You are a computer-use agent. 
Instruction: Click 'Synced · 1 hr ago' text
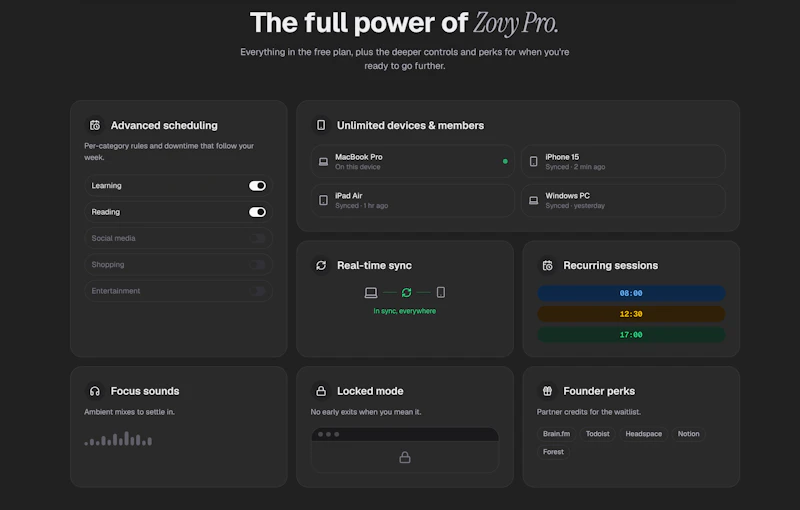tap(361, 206)
